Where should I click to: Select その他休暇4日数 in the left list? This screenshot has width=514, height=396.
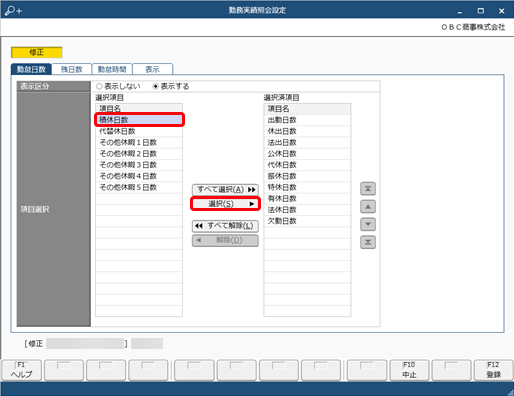pyautogui.click(x=139, y=176)
